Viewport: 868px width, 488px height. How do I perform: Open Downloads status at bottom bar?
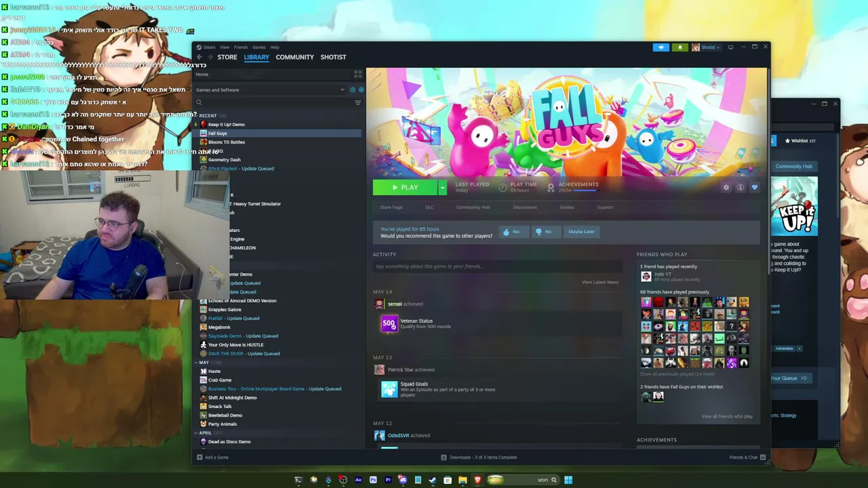click(x=479, y=457)
